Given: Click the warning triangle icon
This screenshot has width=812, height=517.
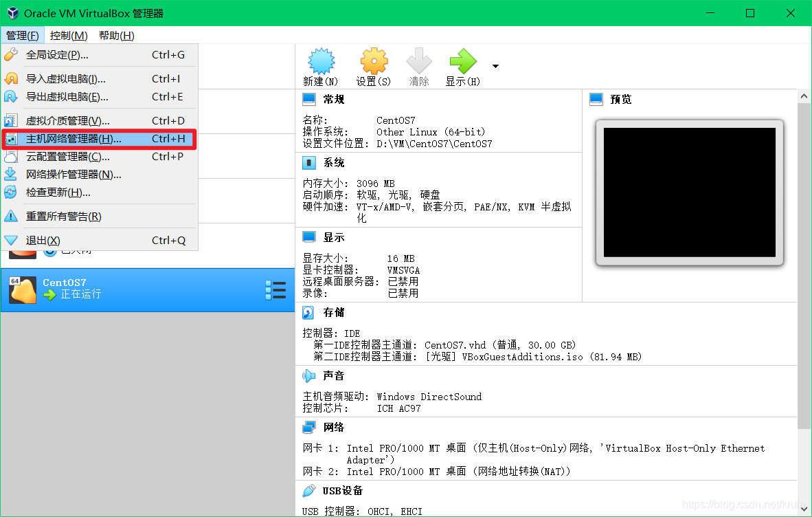Looking at the screenshot, I should click(x=11, y=216).
